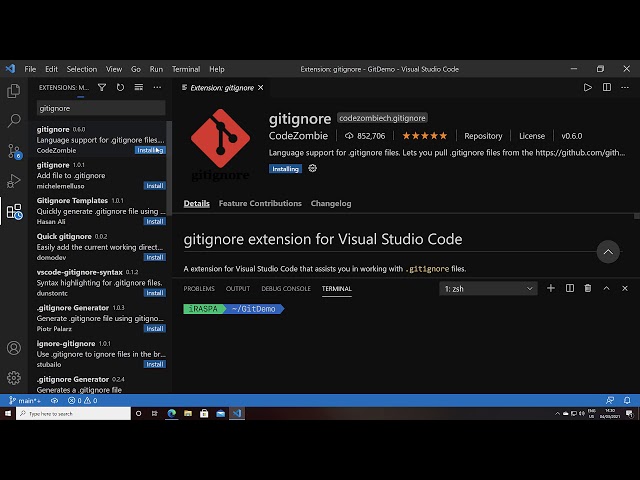Switch to the Details tab
This screenshot has height=480, width=640.
click(x=196, y=203)
